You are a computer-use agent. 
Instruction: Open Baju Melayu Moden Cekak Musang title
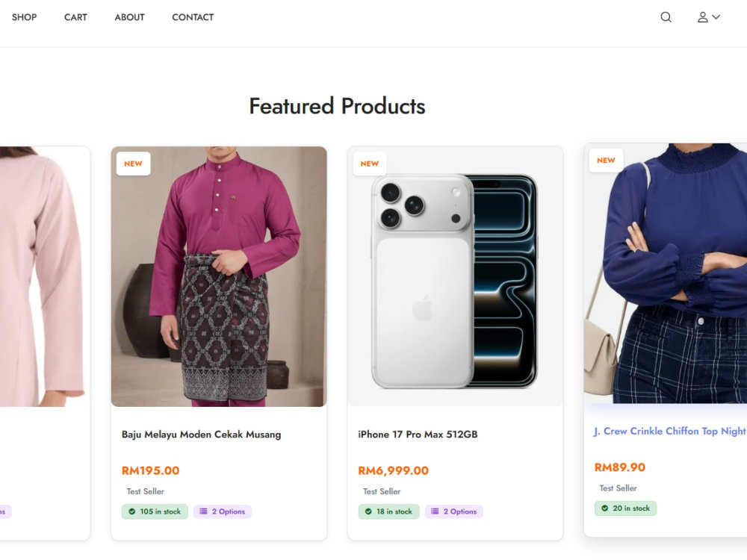pos(202,435)
